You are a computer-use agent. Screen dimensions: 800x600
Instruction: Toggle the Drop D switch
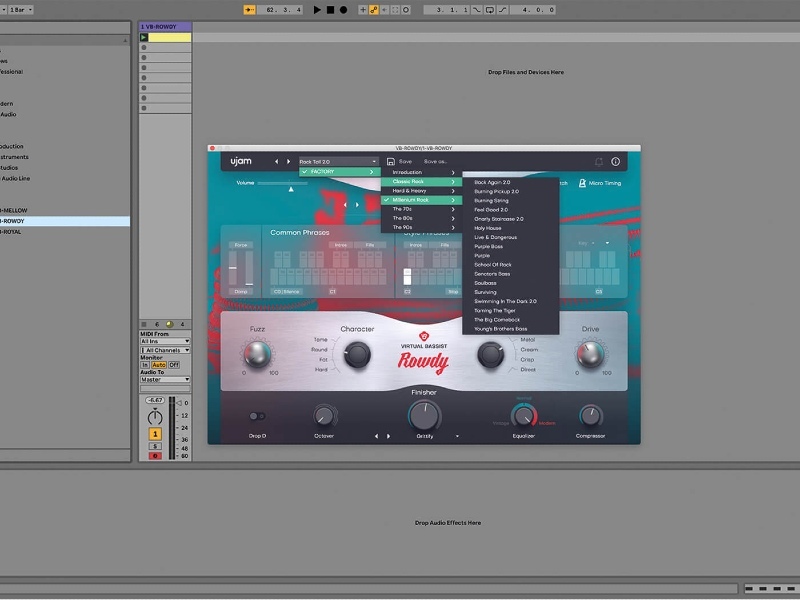pos(257,416)
